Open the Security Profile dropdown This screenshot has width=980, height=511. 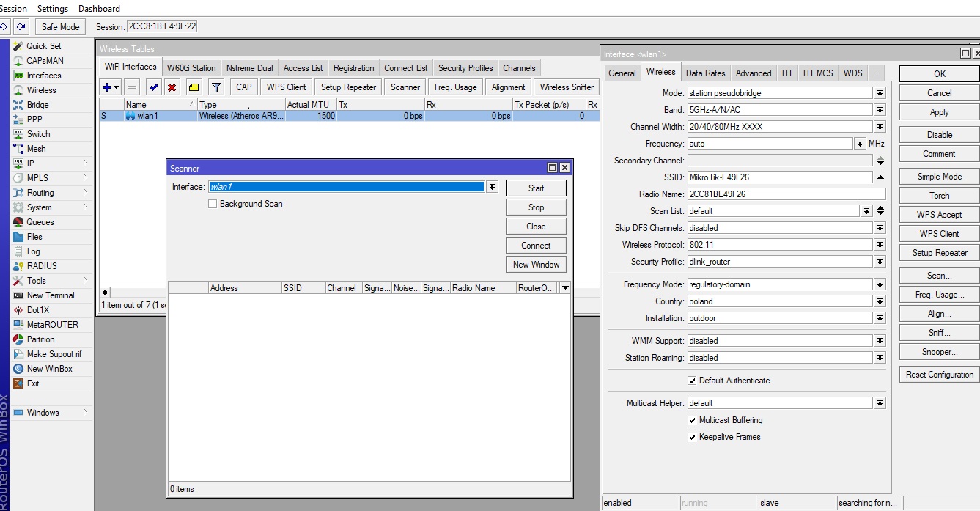point(880,262)
